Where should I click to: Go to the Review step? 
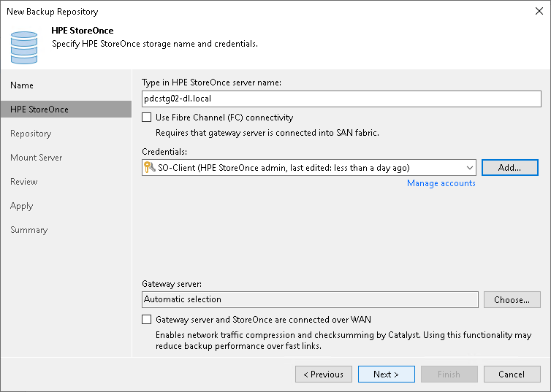(24, 182)
